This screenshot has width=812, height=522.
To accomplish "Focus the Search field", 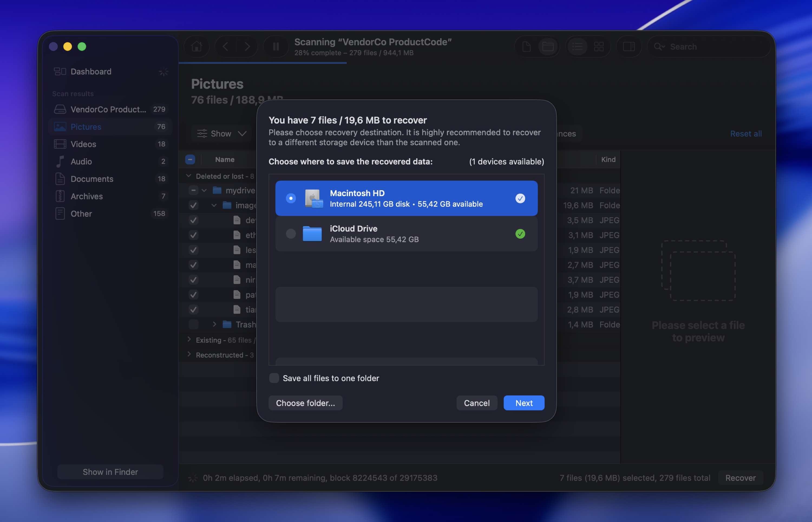I will tap(709, 46).
